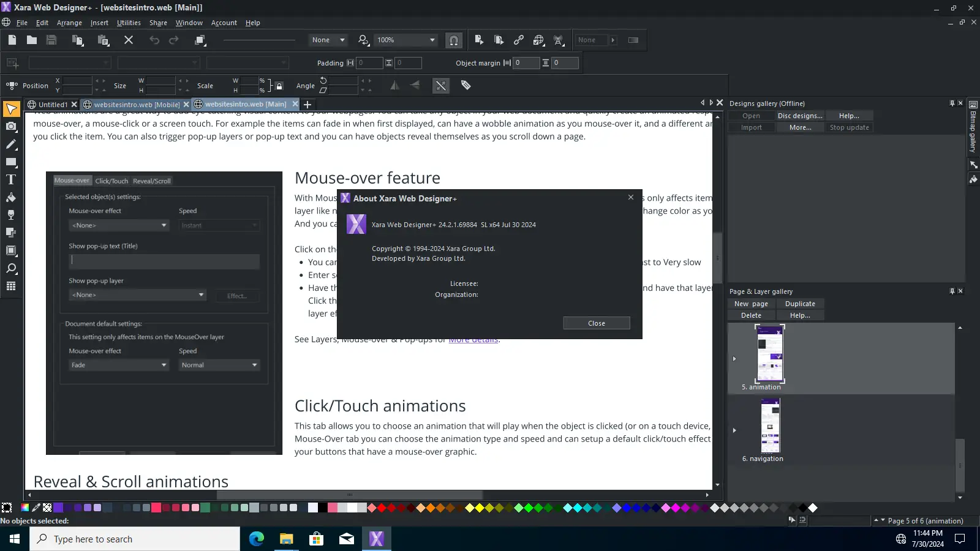Open File Explorer from the taskbar
980x551 pixels.
point(287,539)
